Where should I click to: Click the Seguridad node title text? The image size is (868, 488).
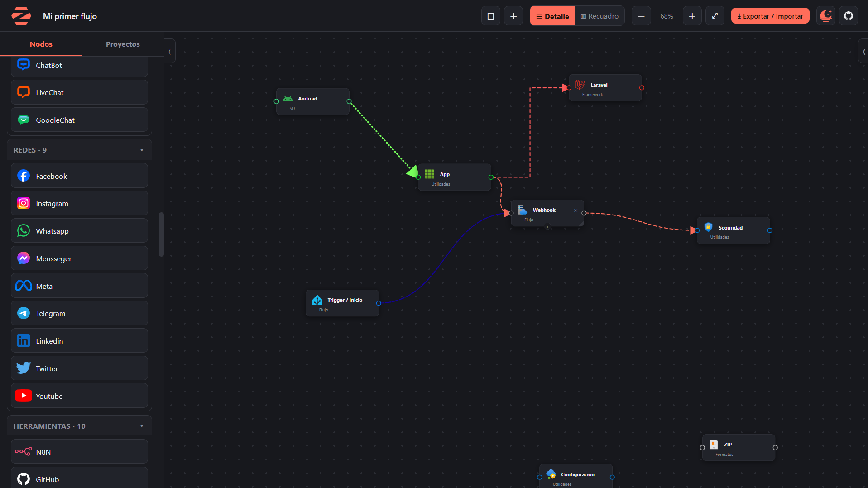(730, 228)
